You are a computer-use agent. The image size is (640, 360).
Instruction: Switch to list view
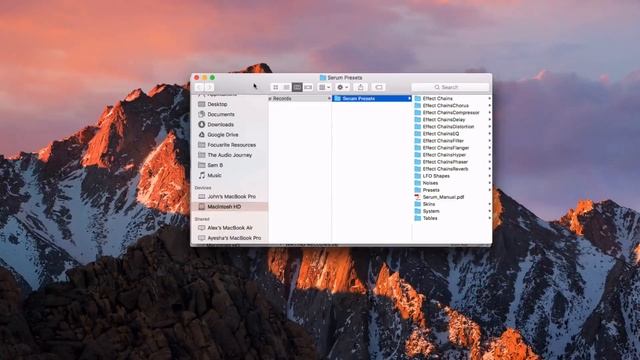pyautogui.click(x=287, y=87)
